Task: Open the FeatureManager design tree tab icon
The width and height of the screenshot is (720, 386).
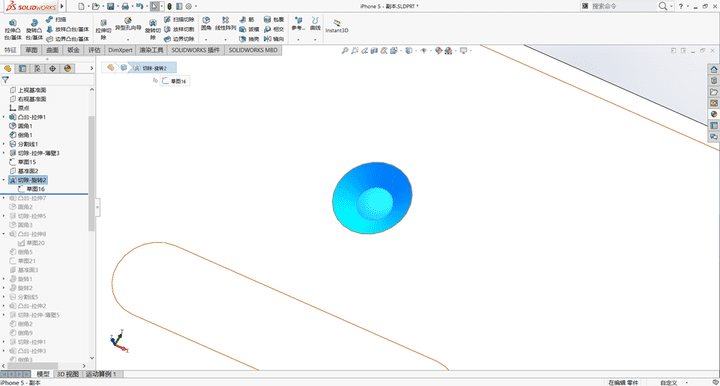Action: coord(7,68)
